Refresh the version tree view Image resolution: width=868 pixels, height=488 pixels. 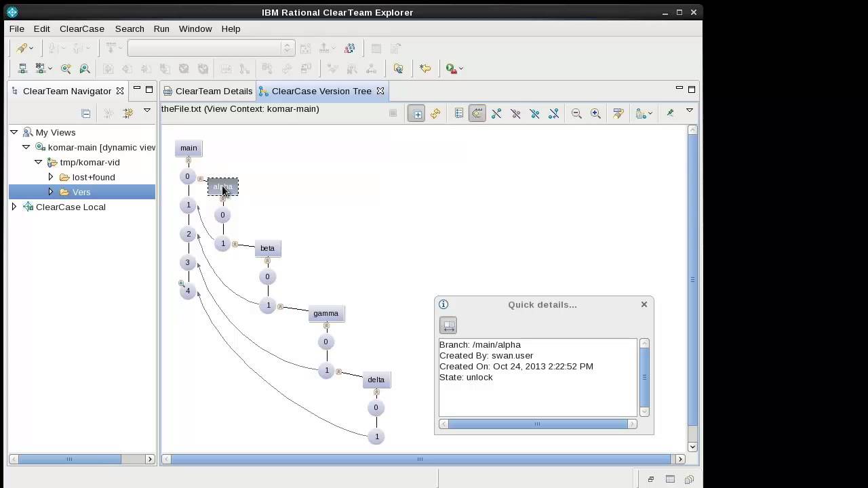(435, 114)
